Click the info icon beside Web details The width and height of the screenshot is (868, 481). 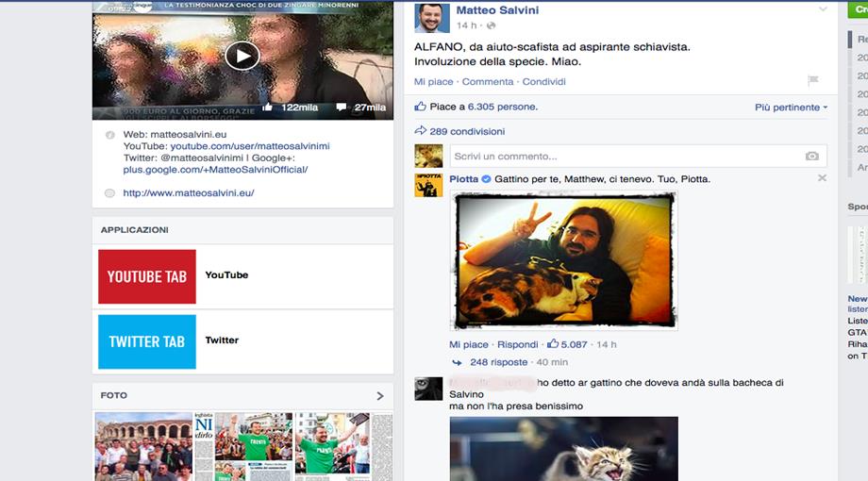point(110,135)
